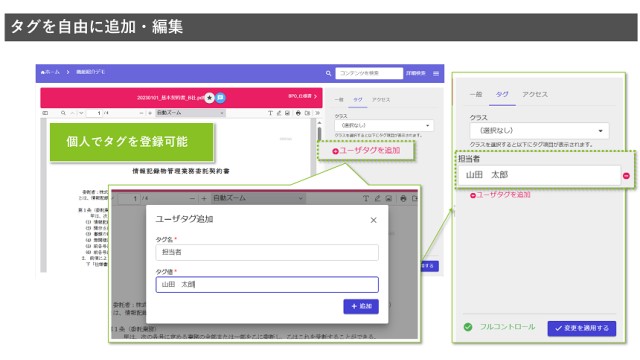
Task: Open the 機能紹介デモ breadcrumb folder
Action: [90, 72]
